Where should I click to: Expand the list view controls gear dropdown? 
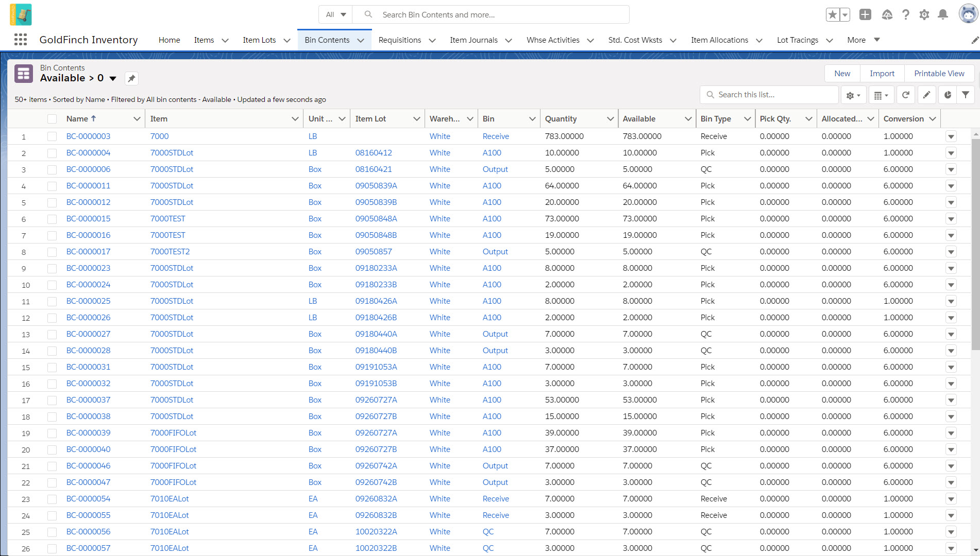(853, 95)
